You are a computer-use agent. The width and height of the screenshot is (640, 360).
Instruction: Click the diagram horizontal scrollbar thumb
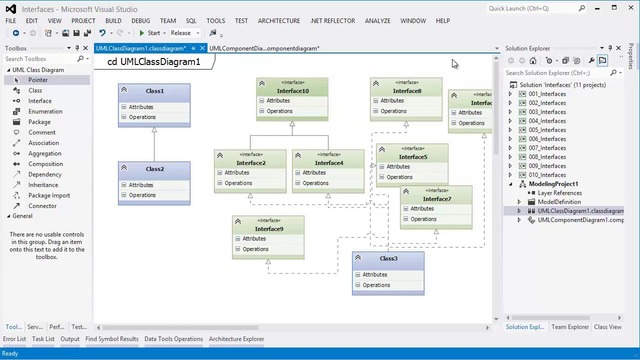[180, 327]
